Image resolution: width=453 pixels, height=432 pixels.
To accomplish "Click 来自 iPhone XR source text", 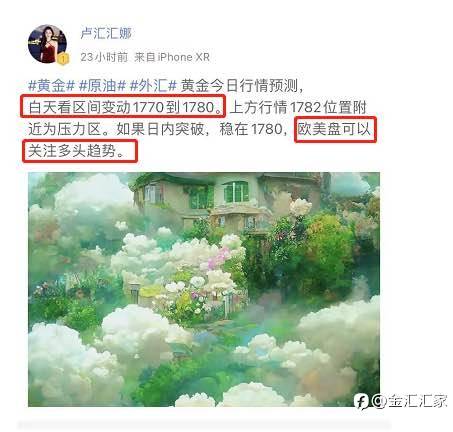I will click(x=172, y=57).
